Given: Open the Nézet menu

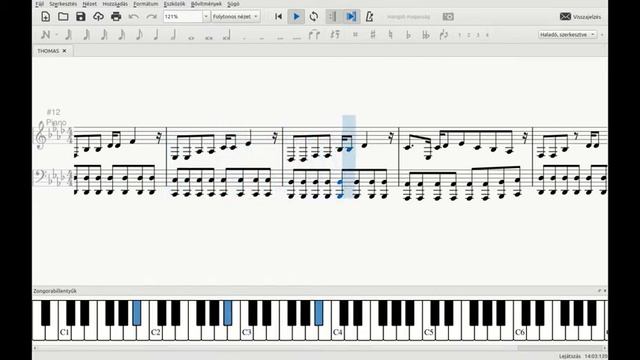Looking at the screenshot, I should pos(89,4).
